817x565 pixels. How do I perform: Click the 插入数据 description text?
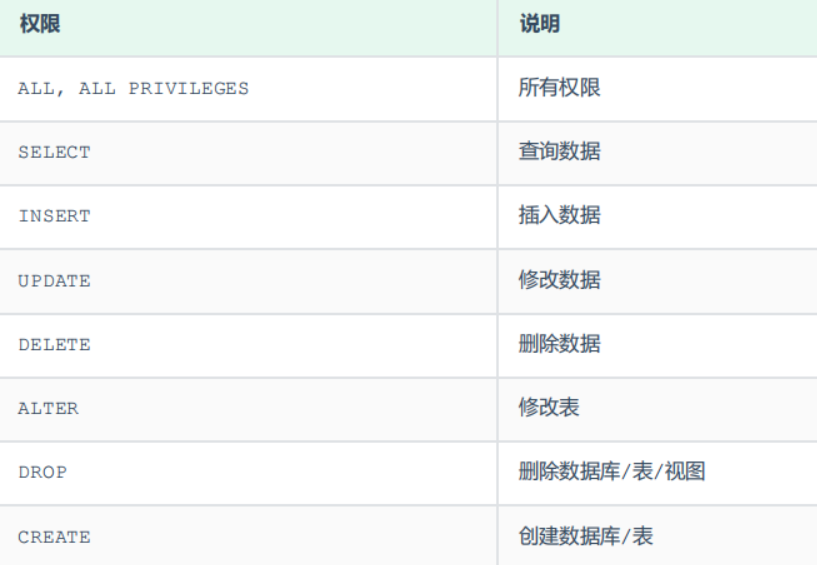pyautogui.click(x=559, y=216)
